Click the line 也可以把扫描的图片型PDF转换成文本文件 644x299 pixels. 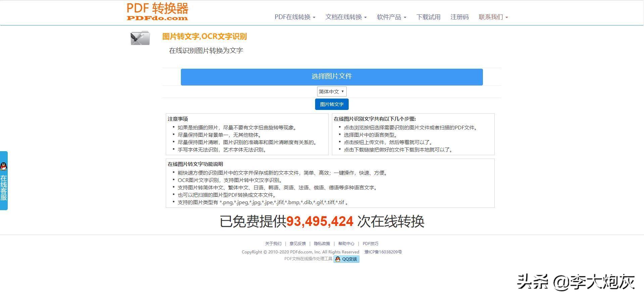[x=228, y=195]
